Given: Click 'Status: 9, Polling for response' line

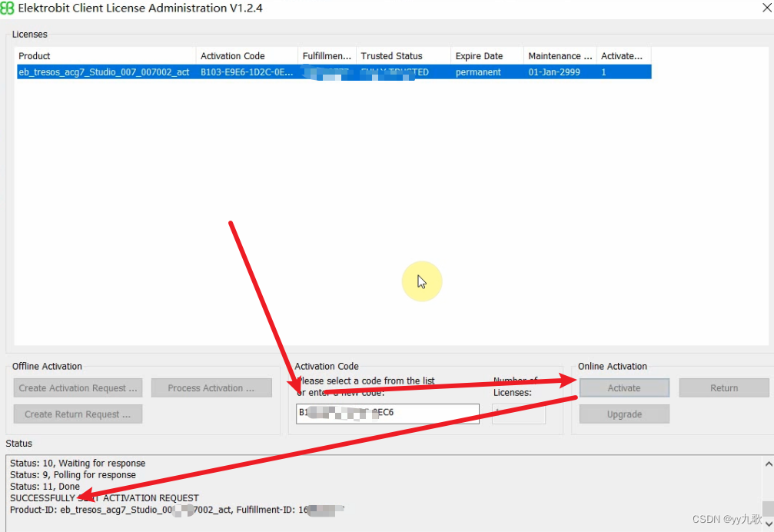Looking at the screenshot, I should (x=72, y=475).
